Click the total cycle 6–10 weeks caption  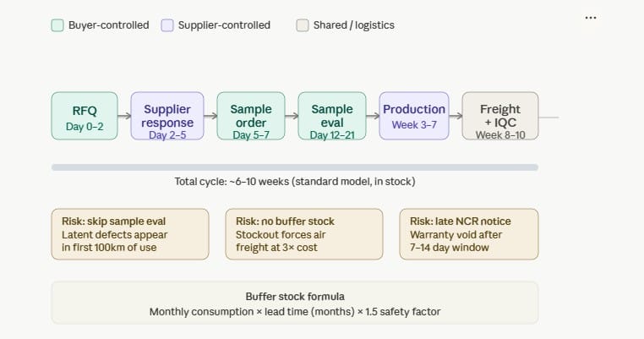(295, 182)
